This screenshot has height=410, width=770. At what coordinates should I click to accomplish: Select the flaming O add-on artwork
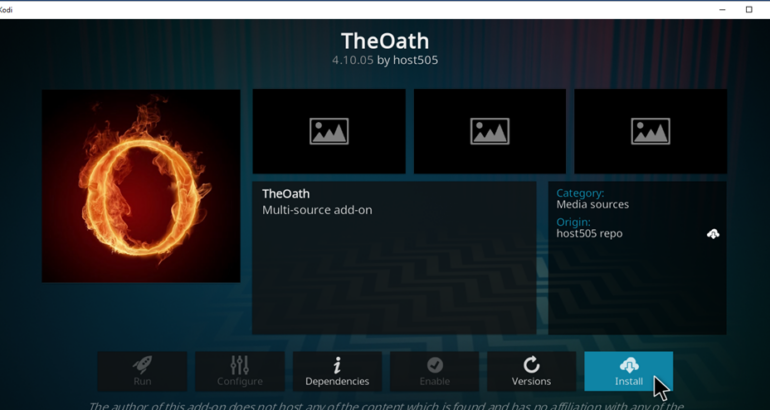[141, 186]
